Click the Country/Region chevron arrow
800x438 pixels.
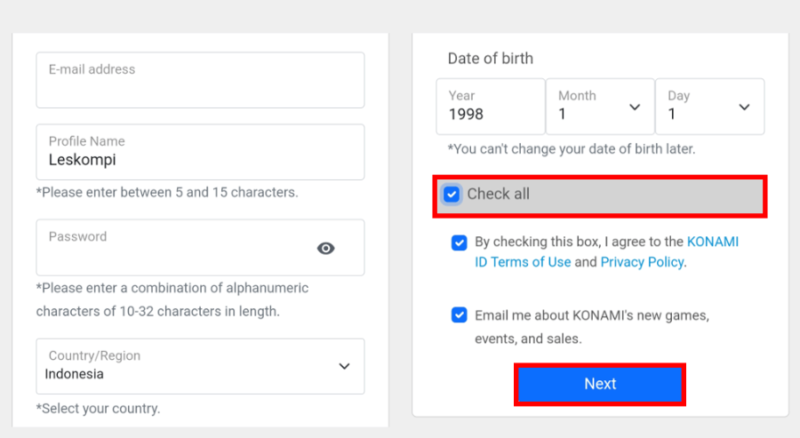click(344, 366)
